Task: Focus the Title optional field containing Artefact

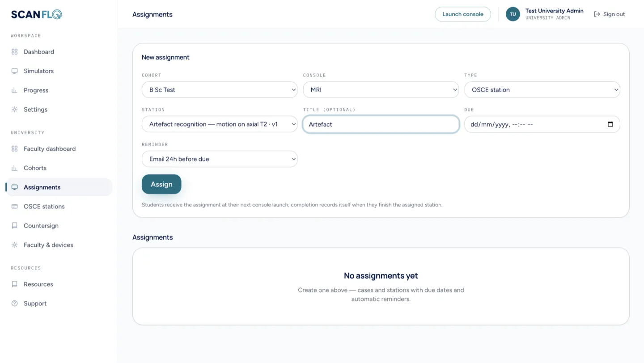Action: coord(381,124)
